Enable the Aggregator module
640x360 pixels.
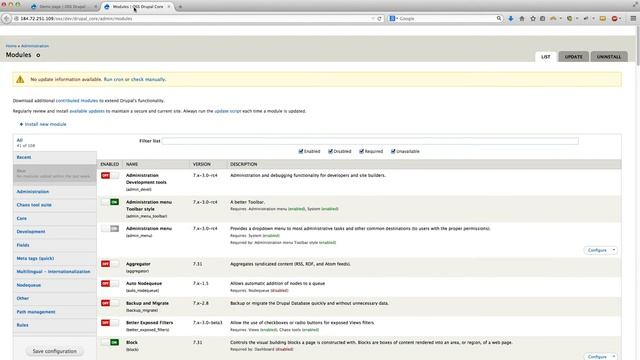[110, 264]
